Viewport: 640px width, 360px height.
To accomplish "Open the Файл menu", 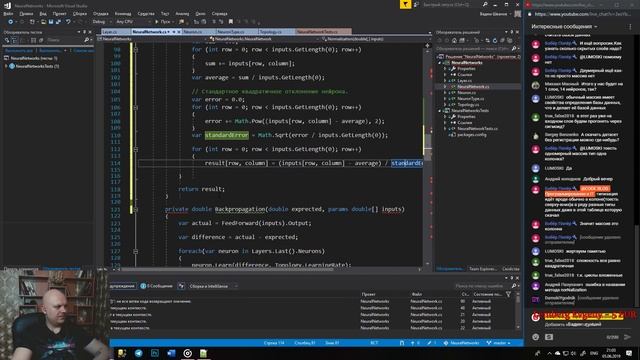I will (x=8, y=13).
